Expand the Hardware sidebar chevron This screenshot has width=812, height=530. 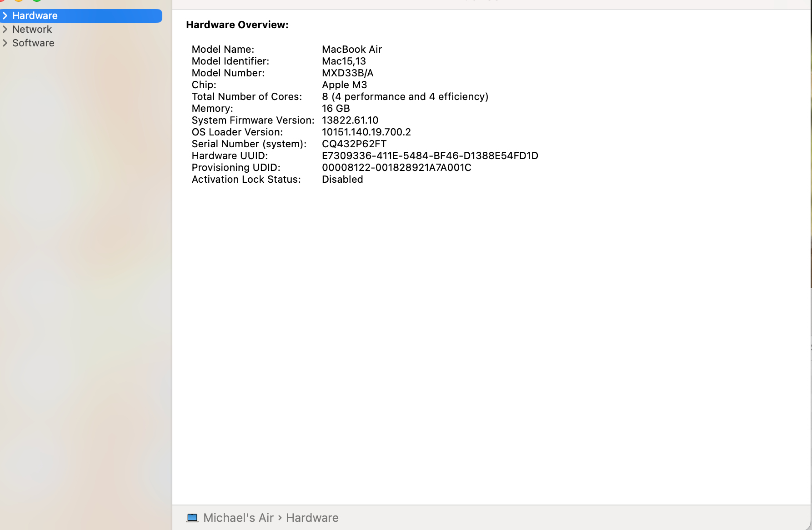pos(5,16)
